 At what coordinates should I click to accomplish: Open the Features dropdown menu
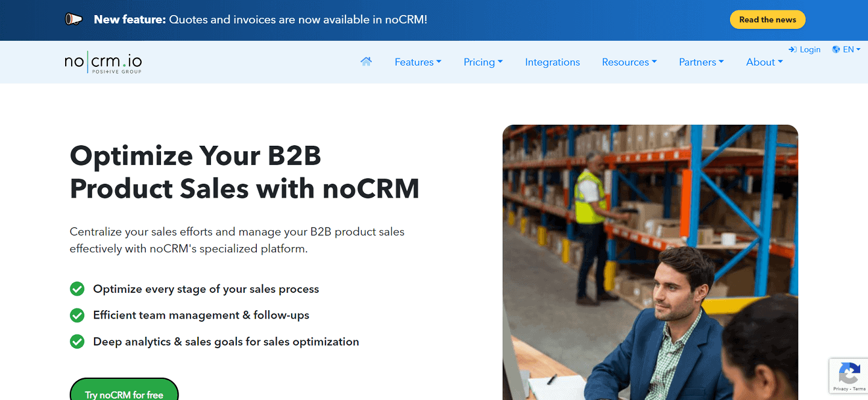tap(418, 62)
